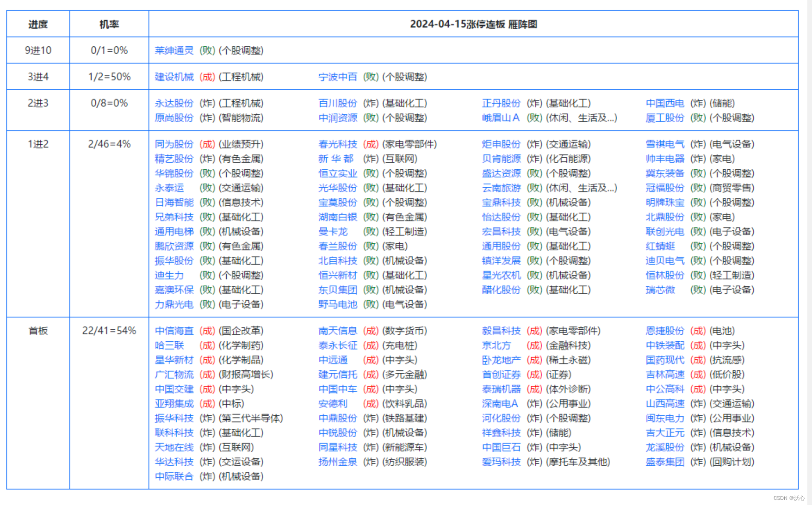Open 雪祺电气 stock link
This screenshot has height=505, width=812.
tap(665, 144)
